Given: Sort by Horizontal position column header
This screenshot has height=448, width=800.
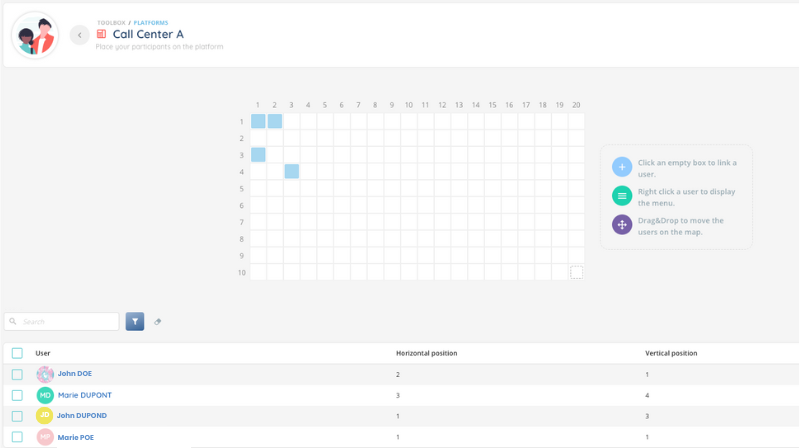Looking at the screenshot, I should click(427, 353).
